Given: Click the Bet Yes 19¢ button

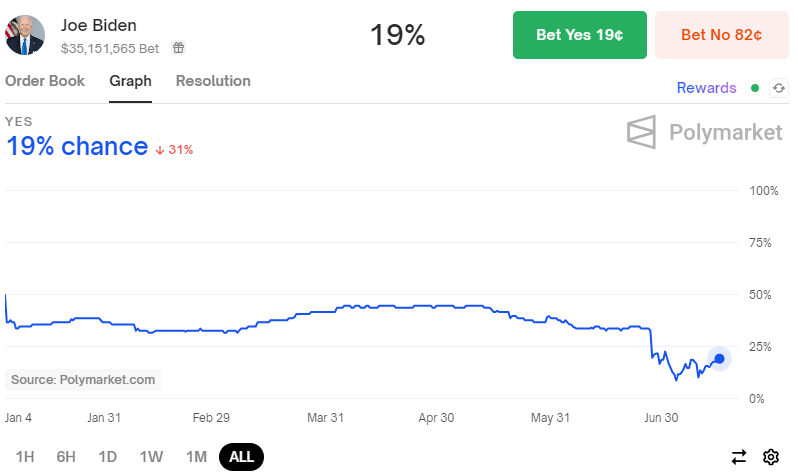Looking at the screenshot, I should point(580,35).
